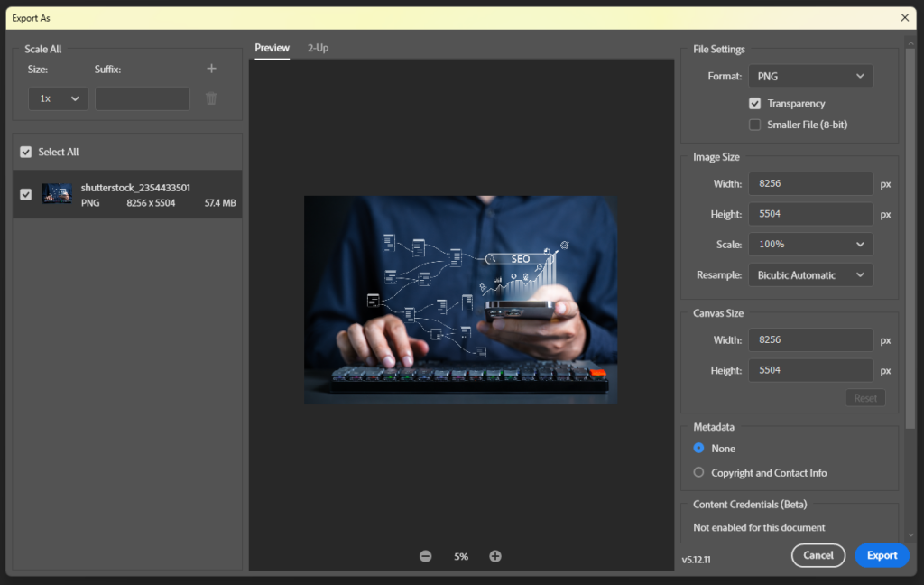Click the 5% zoom level text
Screen dimensions: 924x585
(x=461, y=556)
